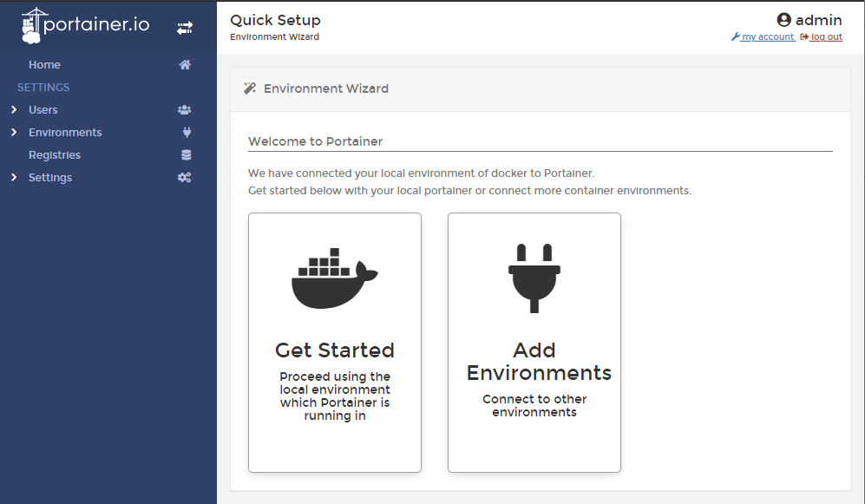This screenshot has width=865, height=504.
Task: Open the Registries sidebar item
Action: pos(55,155)
